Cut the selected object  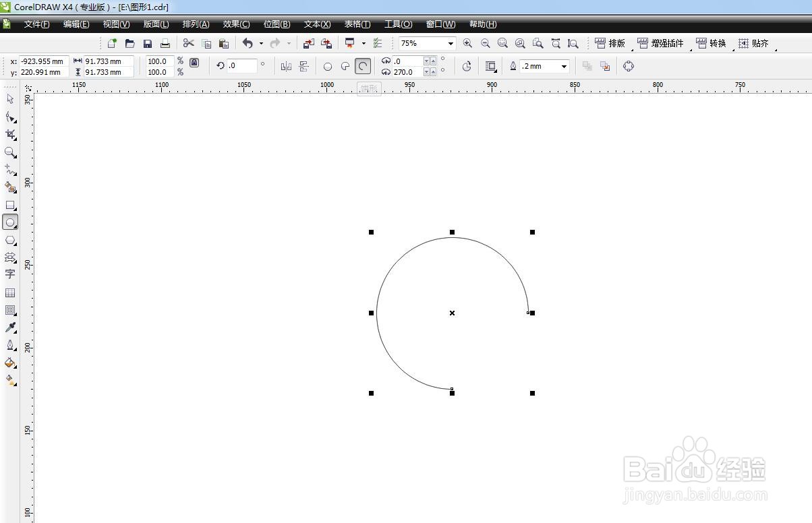[189, 43]
